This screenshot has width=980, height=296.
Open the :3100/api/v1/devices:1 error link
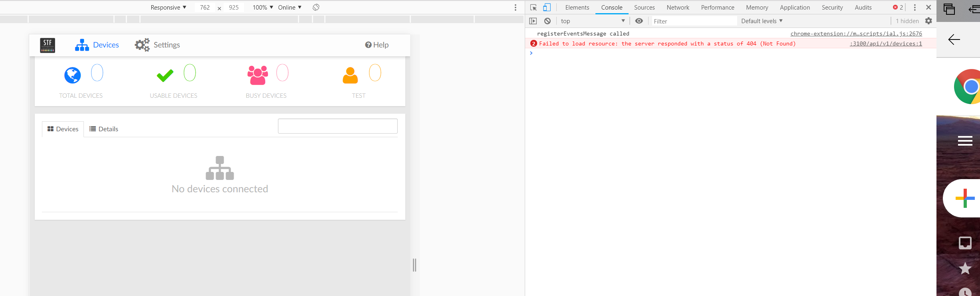(886, 44)
